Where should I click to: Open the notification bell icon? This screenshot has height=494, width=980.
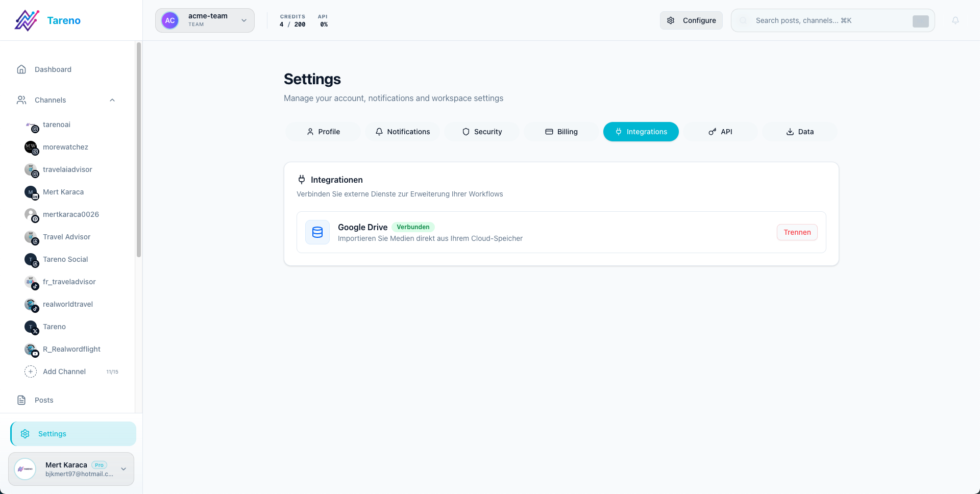(x=955, y=20)
